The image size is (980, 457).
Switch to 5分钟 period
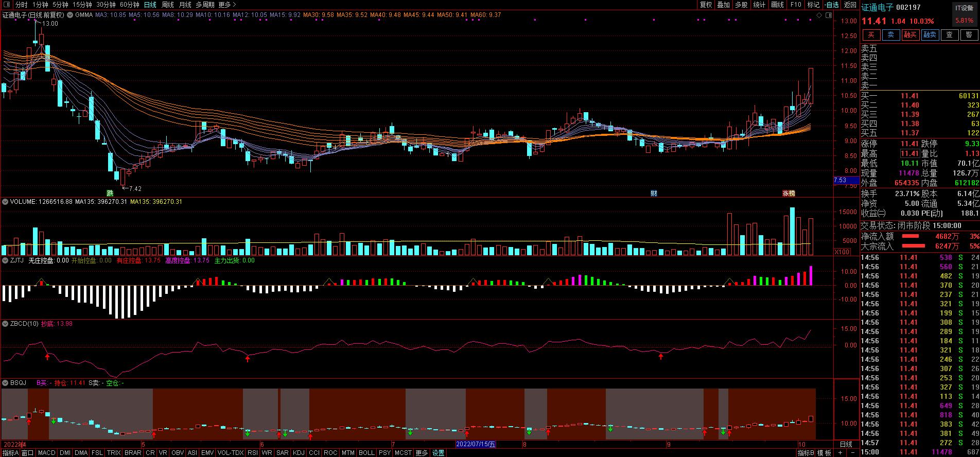tap(60, 5)
